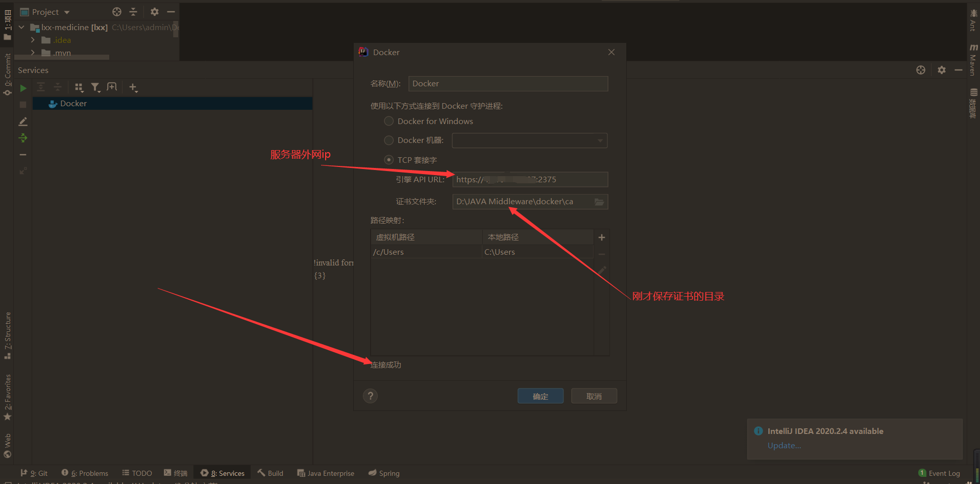Click the green Deploy arrow icon
This screenshot has width=980, height=484.
(23, 138)
